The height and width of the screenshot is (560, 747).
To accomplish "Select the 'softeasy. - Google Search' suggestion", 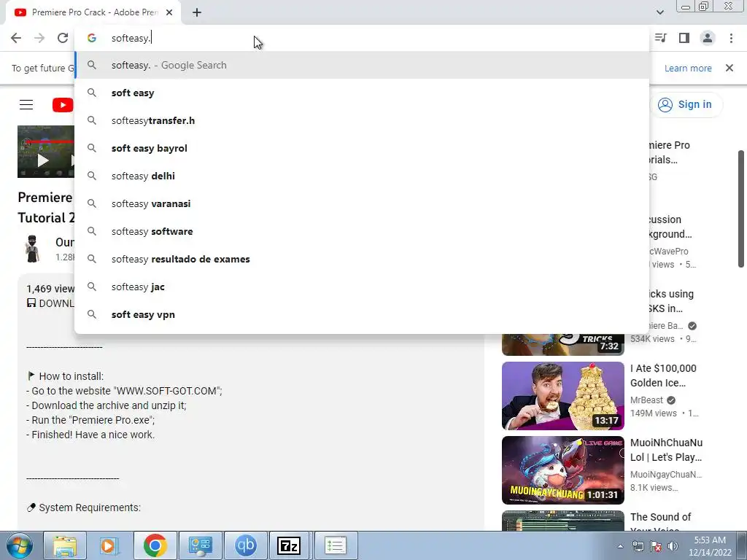I will click(362, 65).
